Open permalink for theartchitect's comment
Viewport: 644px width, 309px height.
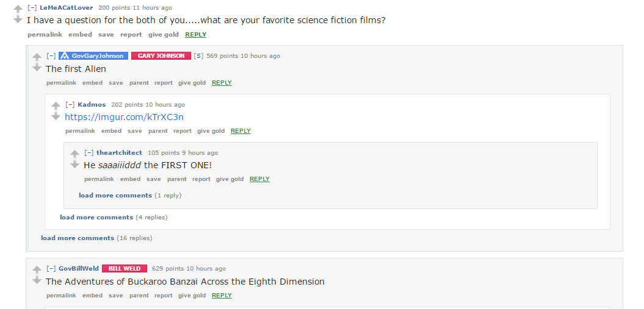click(99, 179)
